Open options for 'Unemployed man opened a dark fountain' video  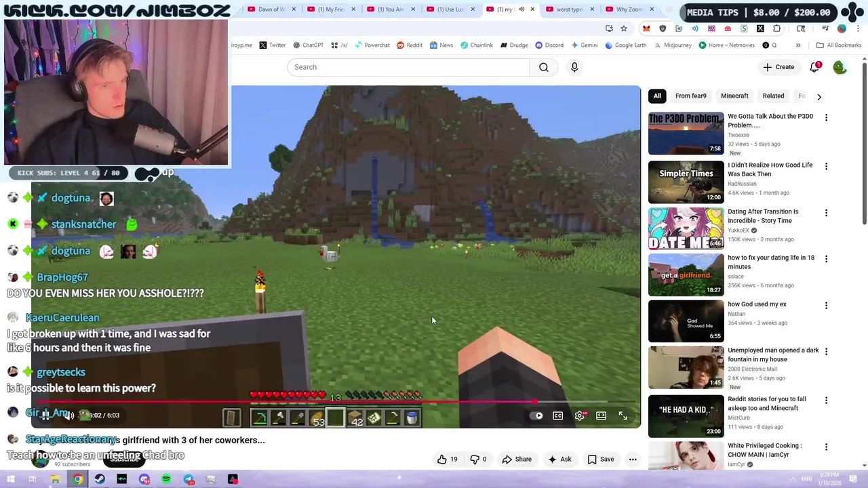[826, 352]
